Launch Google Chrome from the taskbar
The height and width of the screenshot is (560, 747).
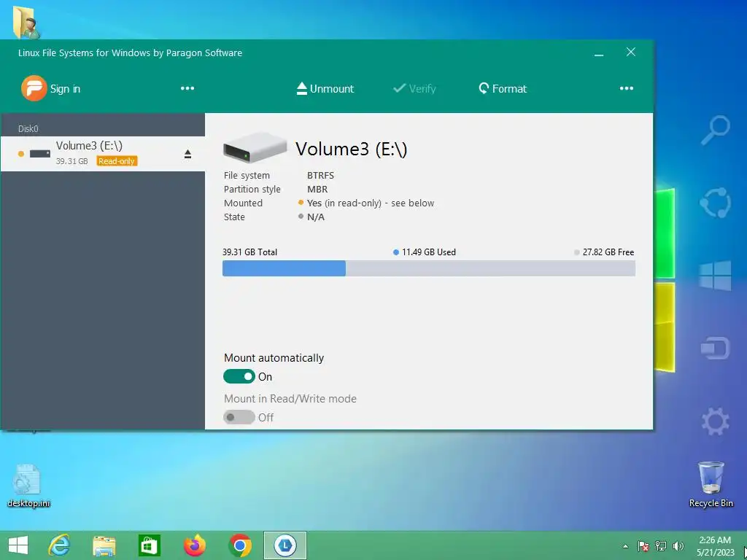click(x=239, y=545)
